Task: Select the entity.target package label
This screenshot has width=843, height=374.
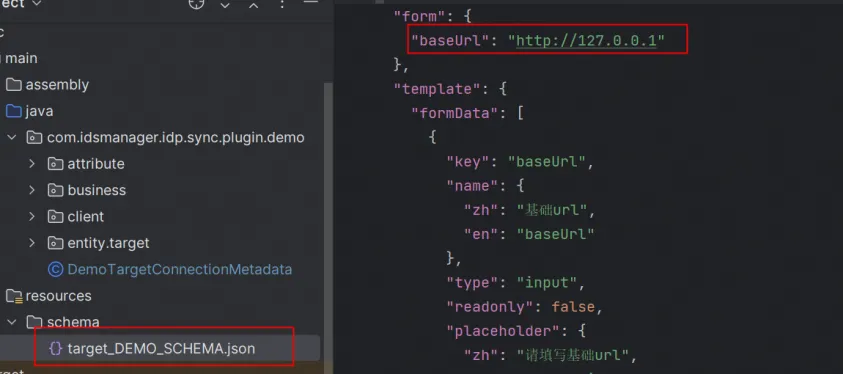Action: [x=108, y=243]
